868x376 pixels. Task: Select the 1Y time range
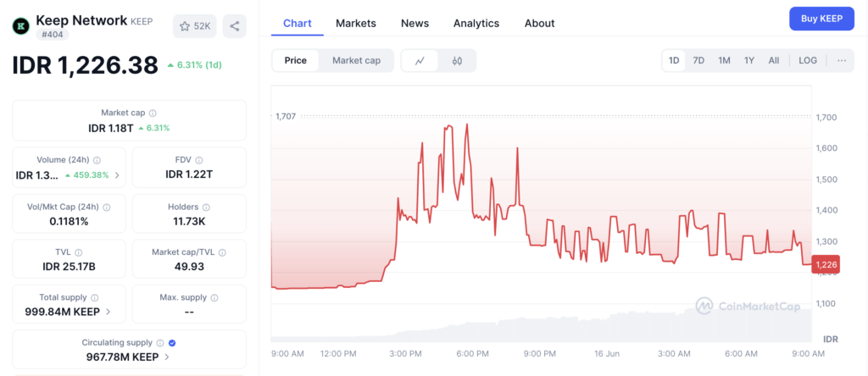coord(749,61)
